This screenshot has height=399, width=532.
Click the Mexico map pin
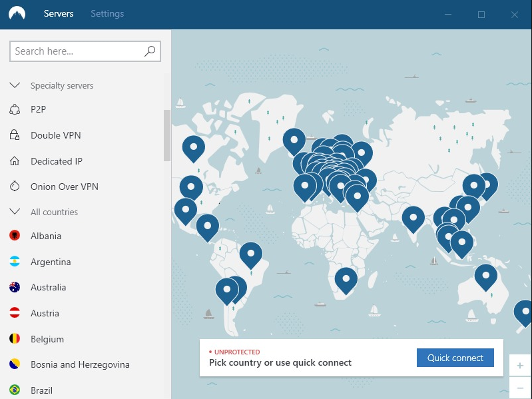click(x=185, y=211)
